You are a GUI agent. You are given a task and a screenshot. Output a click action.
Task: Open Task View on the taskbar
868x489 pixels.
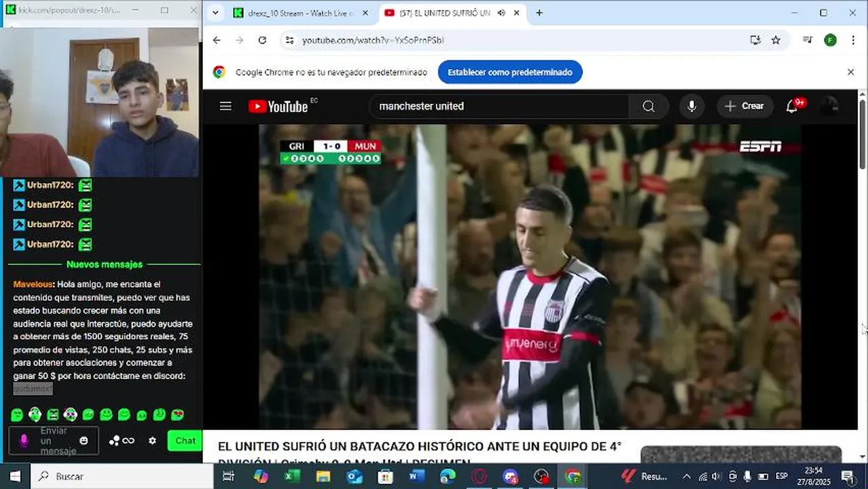pos(229,476)
